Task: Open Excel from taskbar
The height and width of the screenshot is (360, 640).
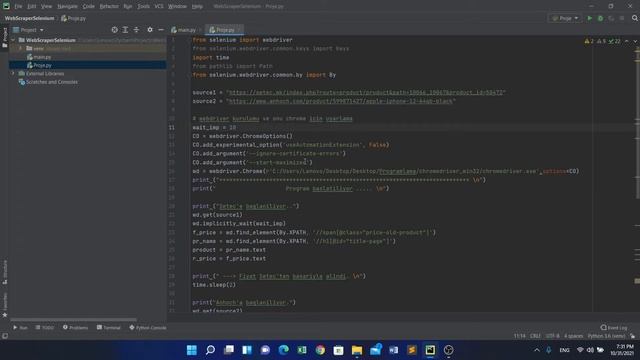Action: click(302, 350)
